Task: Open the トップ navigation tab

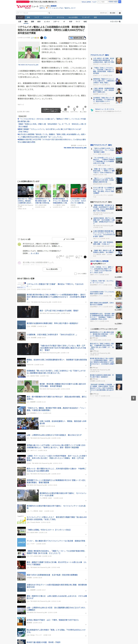Action: [x=20, y=17]
